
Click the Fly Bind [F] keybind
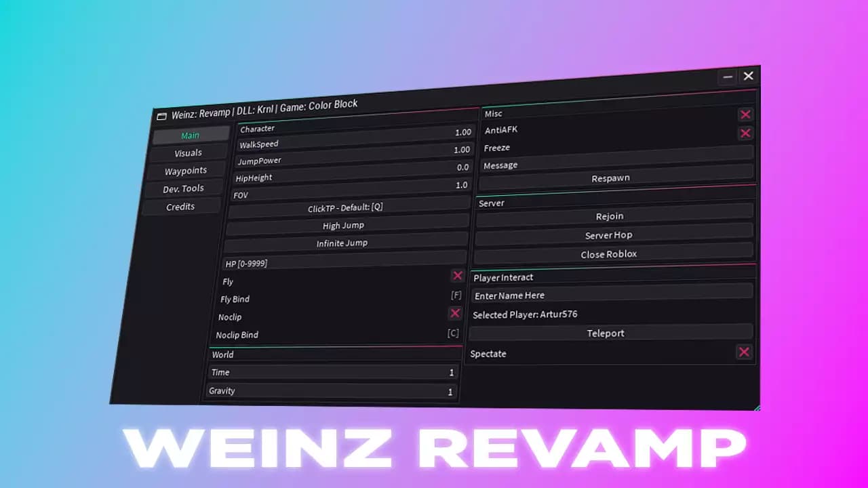coord(455,294)
